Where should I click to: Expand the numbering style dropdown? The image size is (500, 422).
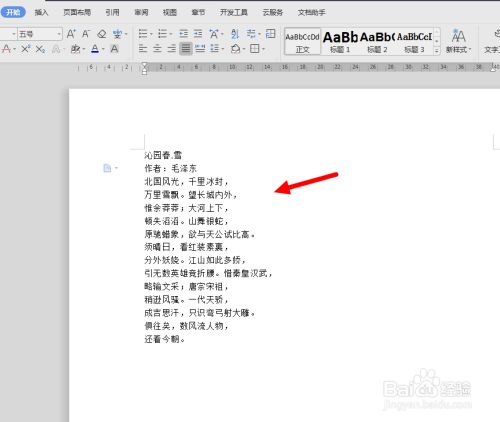coord(171,34)
